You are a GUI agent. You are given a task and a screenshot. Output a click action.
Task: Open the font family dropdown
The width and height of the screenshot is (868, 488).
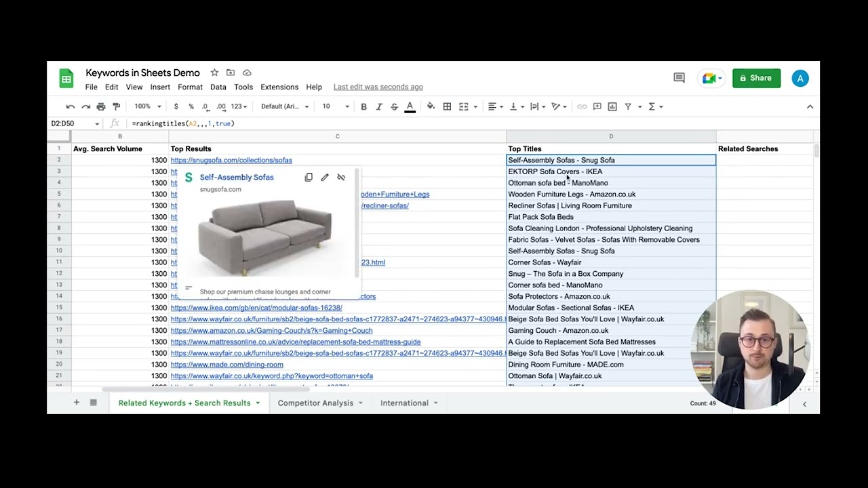(x=285, y=106)
